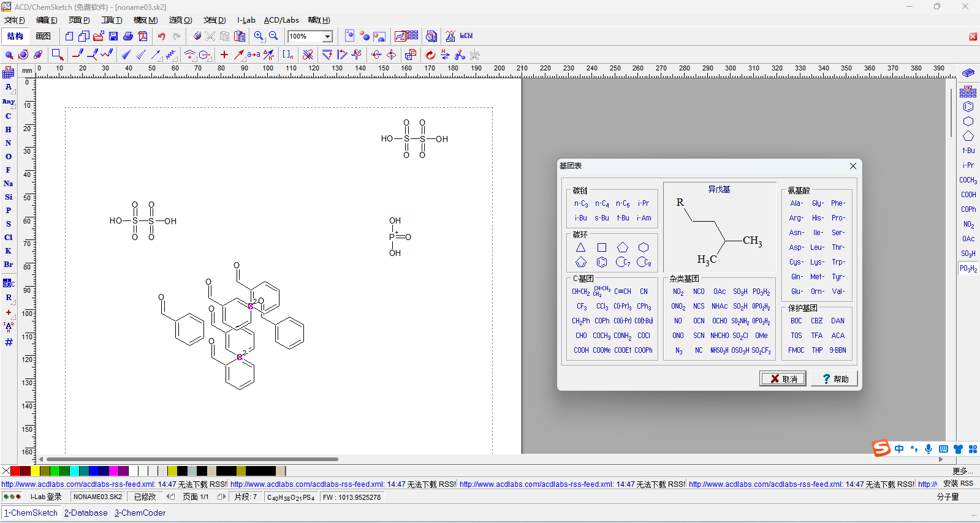Click the Zoom Out magnifier
The height and width of the screenshot is (523, 980).
point(273,36)
